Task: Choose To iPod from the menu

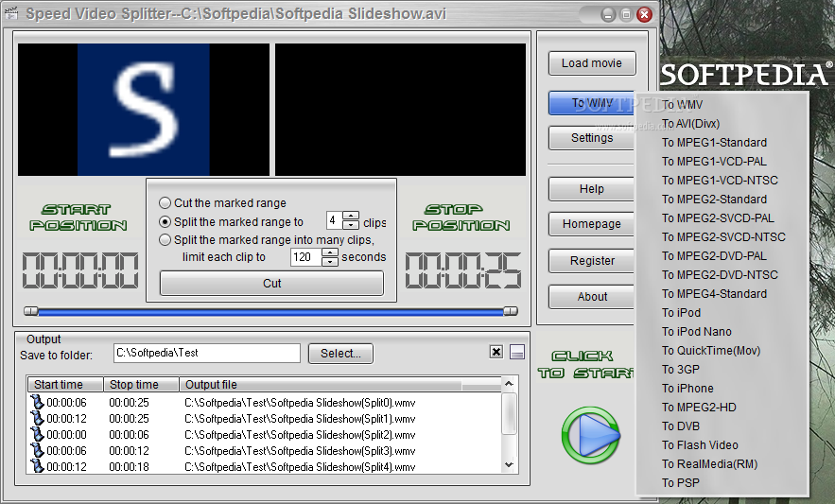Action: [681, 313]
